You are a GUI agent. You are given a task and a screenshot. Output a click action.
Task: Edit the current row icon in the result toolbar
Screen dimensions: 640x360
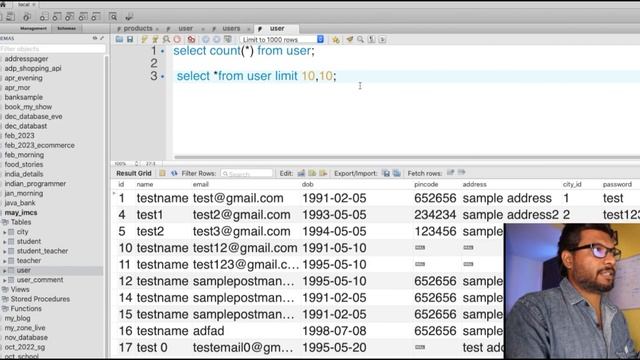point(301,173)
